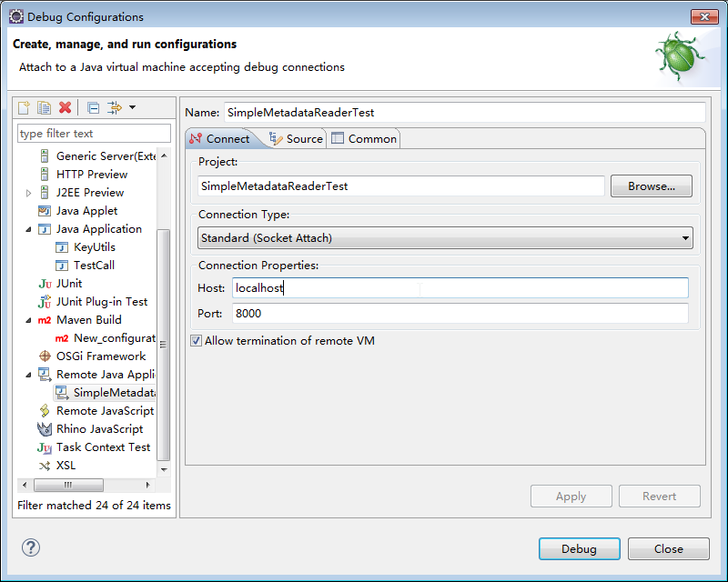728x582 pixels.
Task: Select the Java Application icon
Action: tap(44, 229)
